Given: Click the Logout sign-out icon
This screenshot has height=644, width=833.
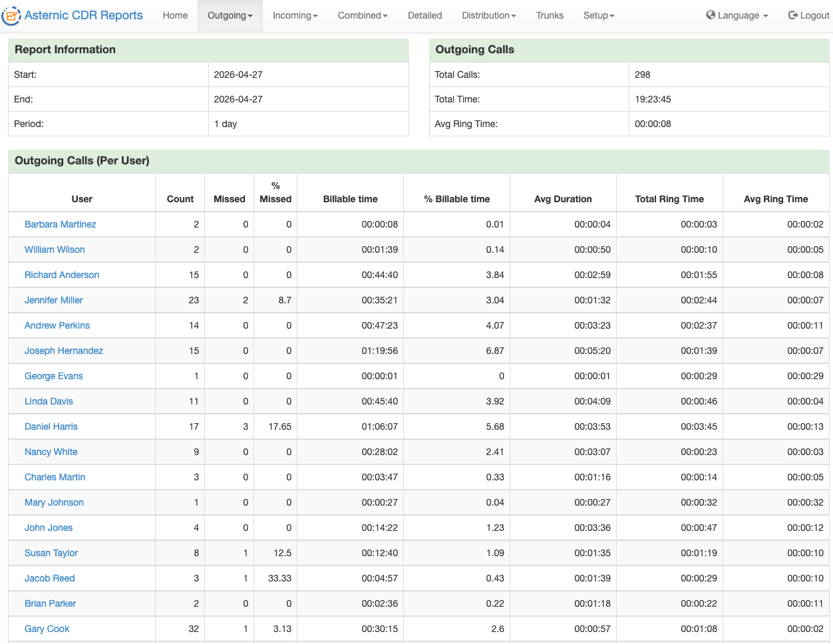Looking at the screenshot, I should point(793,15).
